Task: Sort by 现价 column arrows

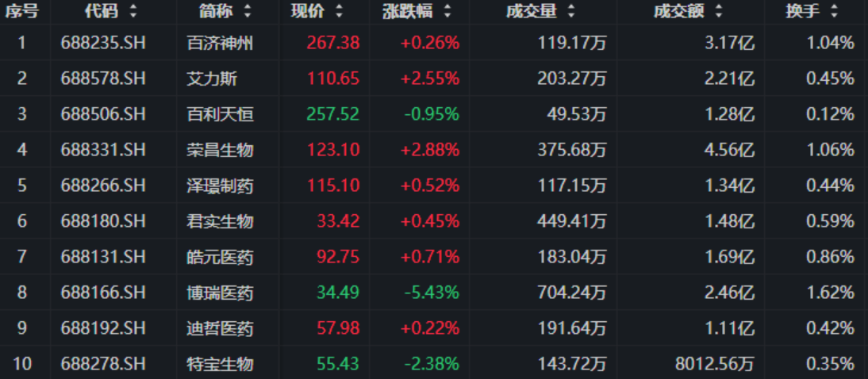Action: click(339, 11)
